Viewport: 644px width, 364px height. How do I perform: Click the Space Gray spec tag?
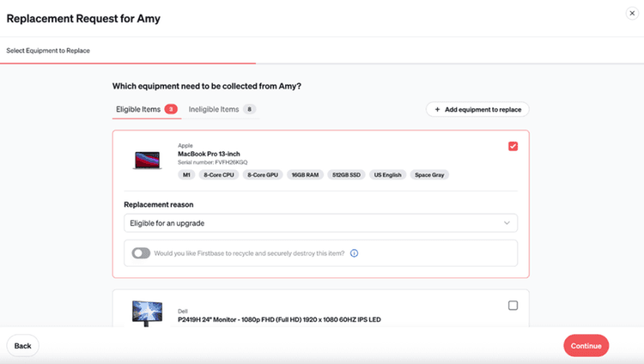click(429, 175)
